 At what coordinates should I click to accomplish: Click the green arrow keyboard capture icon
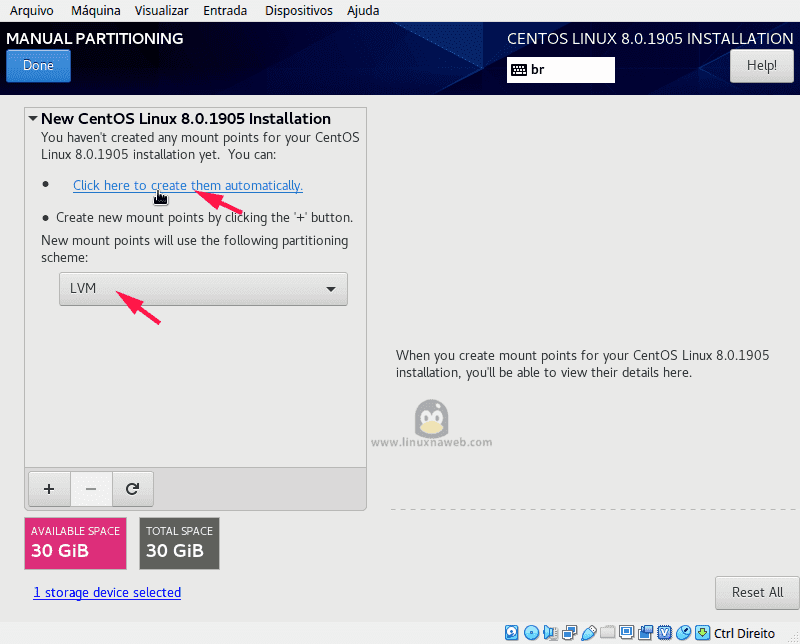[x=703, y=633]
